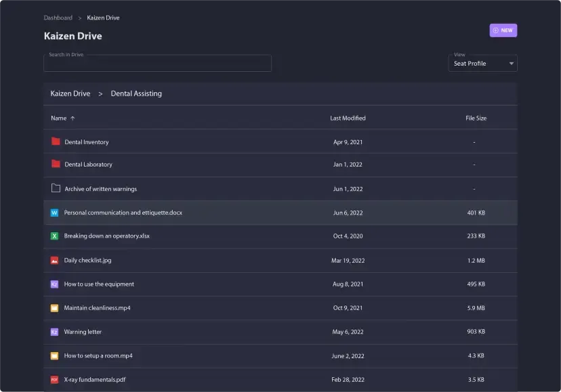Click the PDF icon for X-ray fundamentals

coord(55,380)
